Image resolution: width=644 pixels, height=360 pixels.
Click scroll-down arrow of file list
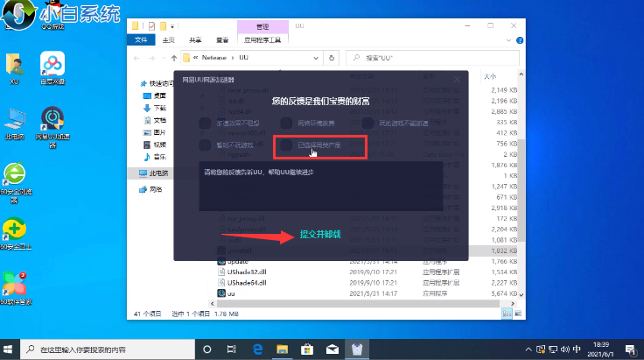tap(521, 294)
